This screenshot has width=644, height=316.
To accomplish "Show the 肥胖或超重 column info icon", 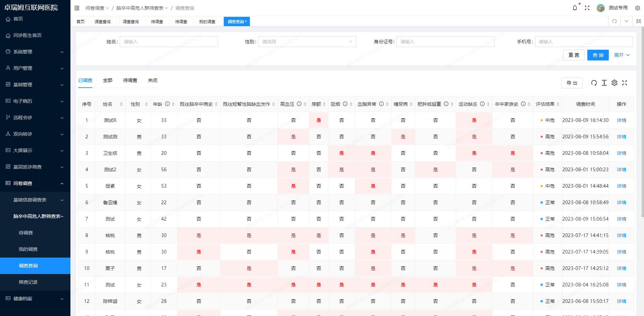I will point(446,104).
